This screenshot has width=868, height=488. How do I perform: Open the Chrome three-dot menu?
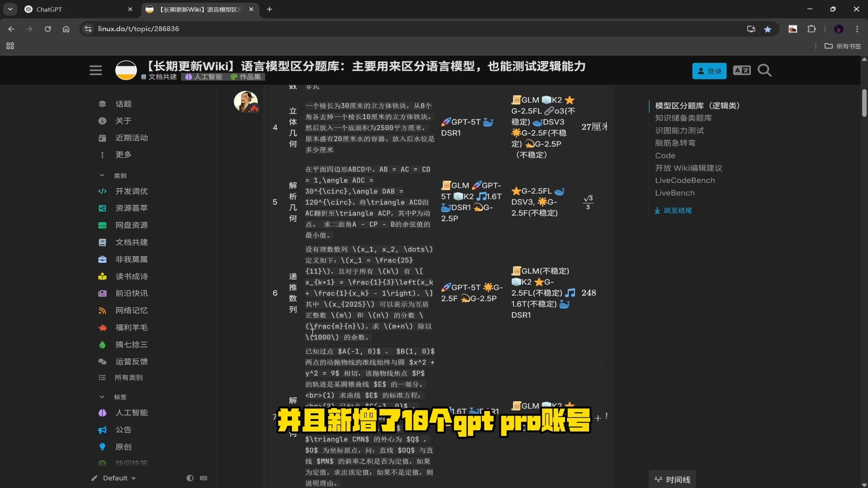tap(857, 29)
